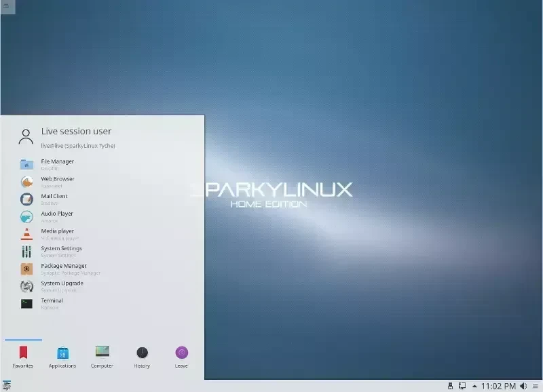Run the System Upgrade swirl icon
543x392 pixels.
(x=26, y=286)
